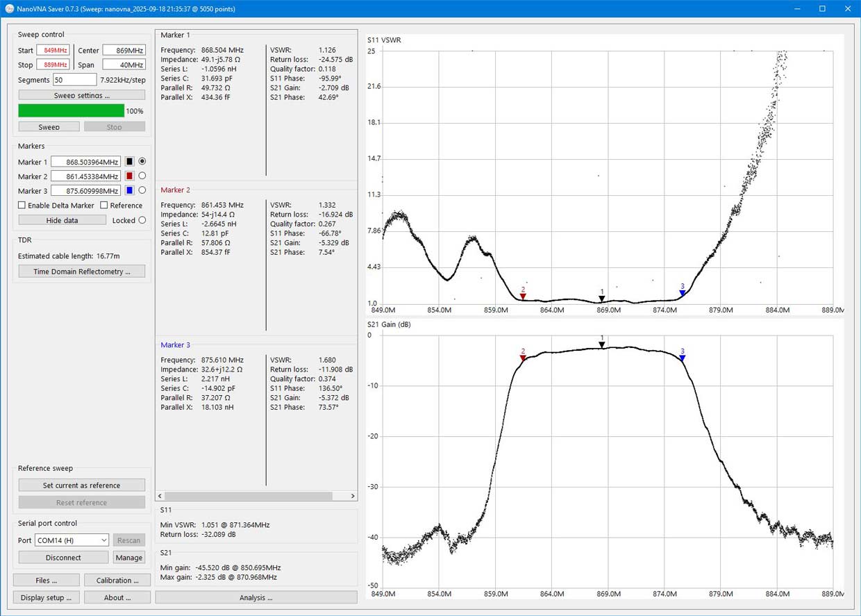Click blue marker 3 on S21 Gain chart
The image size is (861, 616).
[683, 358]
